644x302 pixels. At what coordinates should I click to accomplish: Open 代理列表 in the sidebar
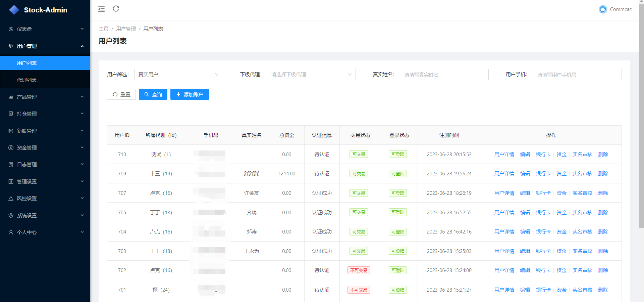coord(27,80)
